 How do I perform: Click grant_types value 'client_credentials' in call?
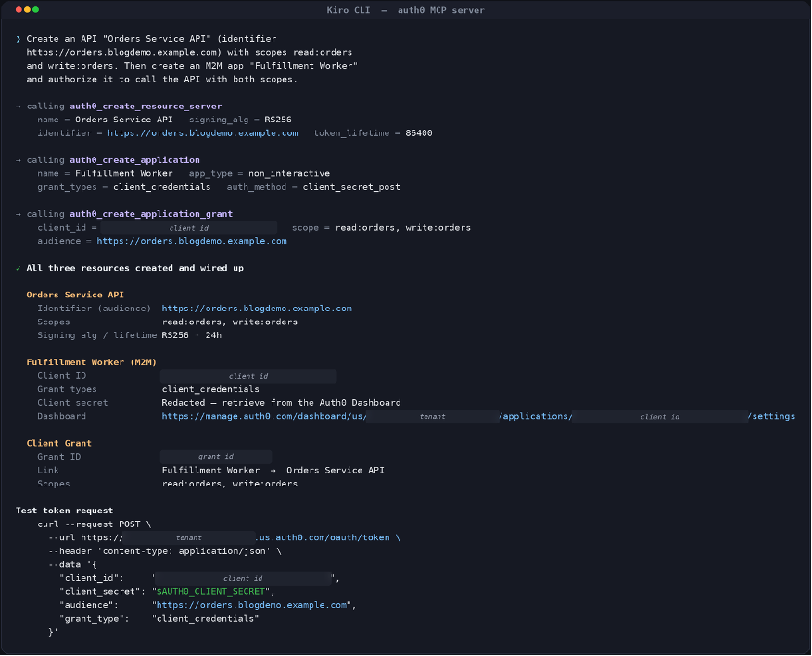(x=162, y=187)
